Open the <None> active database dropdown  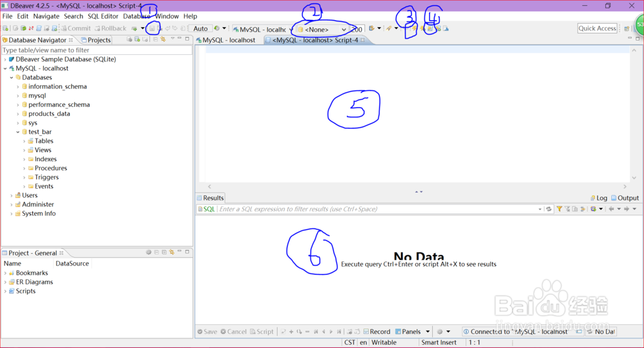[x=322, y=30]
